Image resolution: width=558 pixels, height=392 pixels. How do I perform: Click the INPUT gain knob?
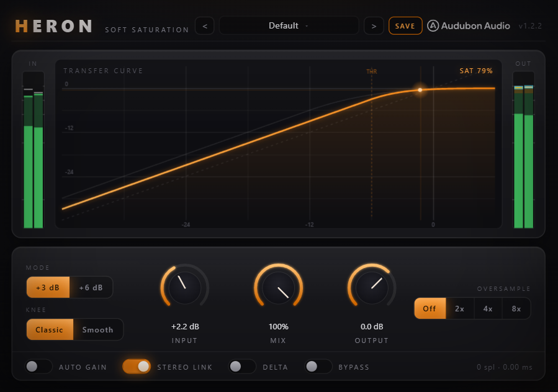pyautogui.click(x=185, y=287)
